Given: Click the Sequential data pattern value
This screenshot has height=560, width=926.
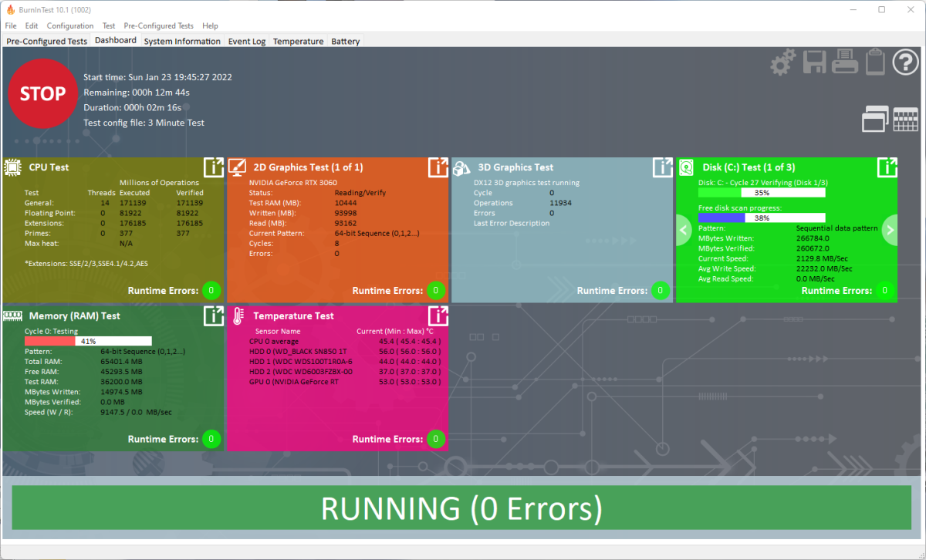Looking at the screenshot, I should tap(836, 228).
